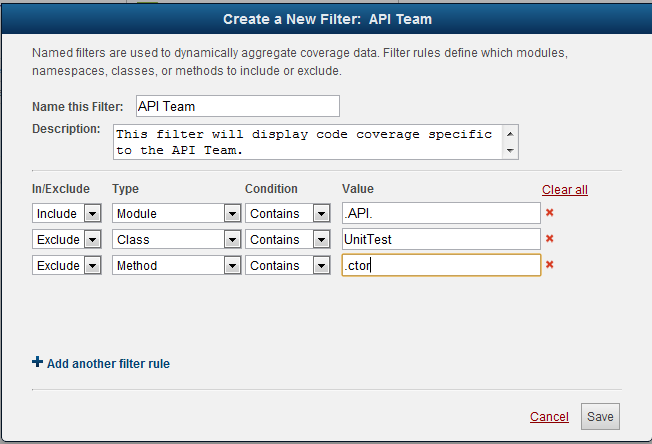Expand the Class type dropdown

click(x=176, y=239)
